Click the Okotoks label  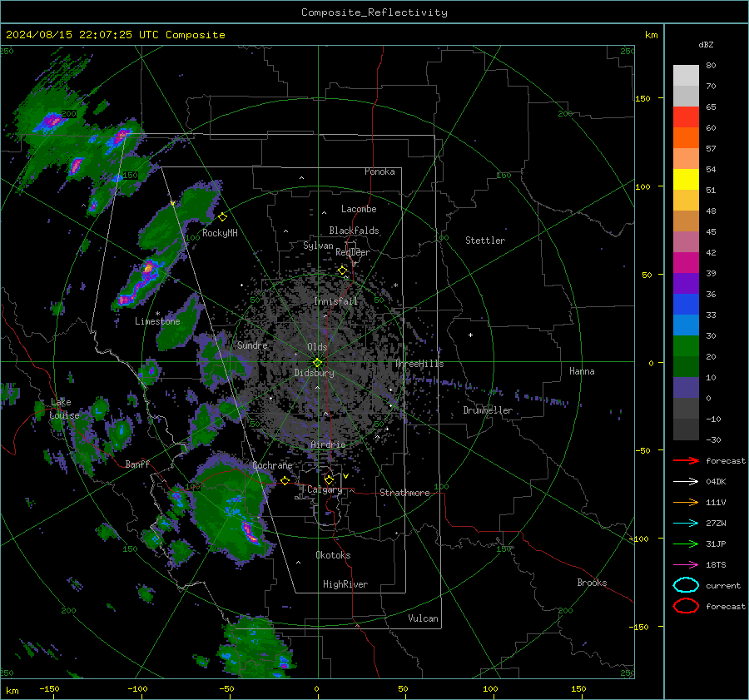tap(333, 555)
